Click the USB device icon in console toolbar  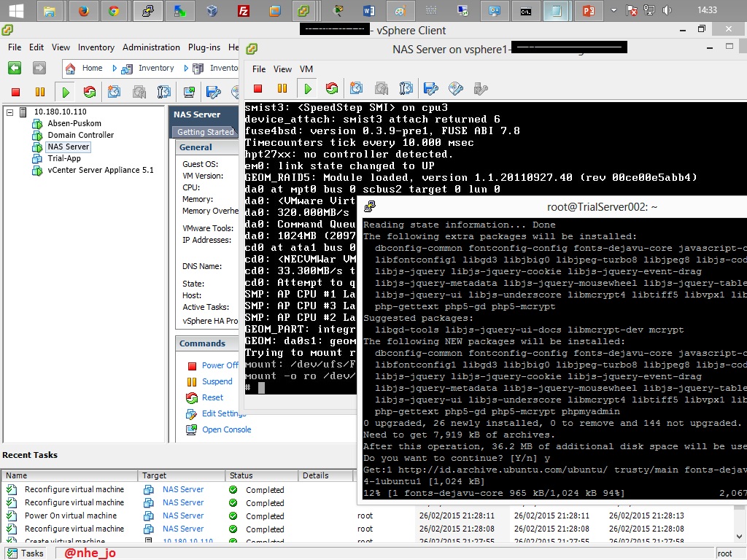point(481,88)
